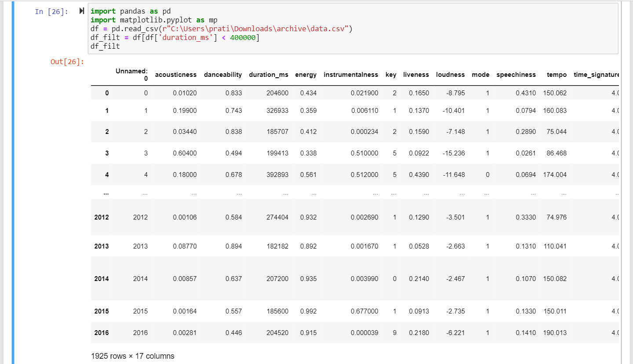The width and height of the screenshot is (633, 364).
Task: Click loudness value -15.236
Action: tap(453, 153)
